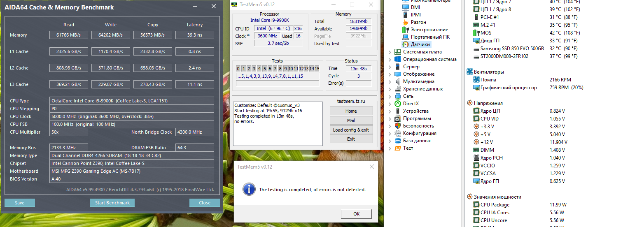Click the База данных database icon
Viewport: 644px width, 227px height.
coord(398,141)
